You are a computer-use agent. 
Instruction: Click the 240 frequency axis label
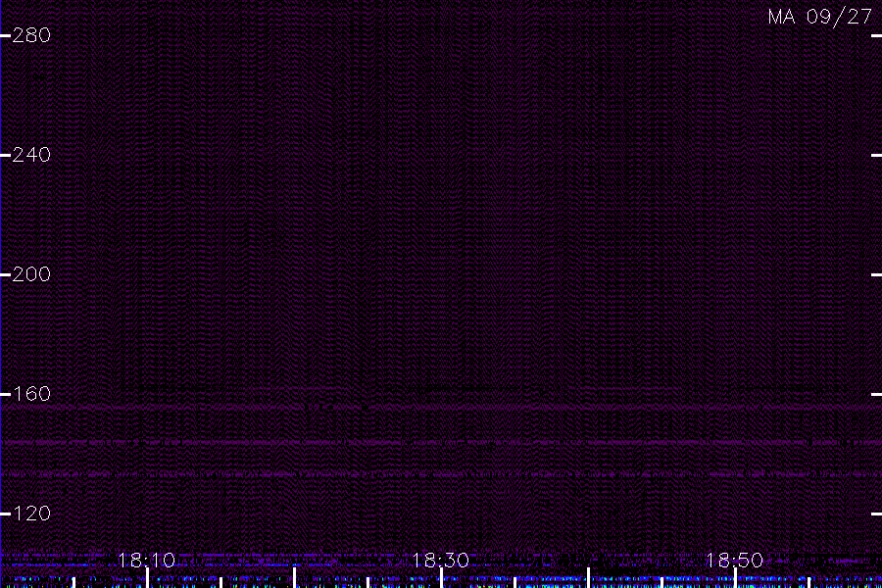point(31,155)
